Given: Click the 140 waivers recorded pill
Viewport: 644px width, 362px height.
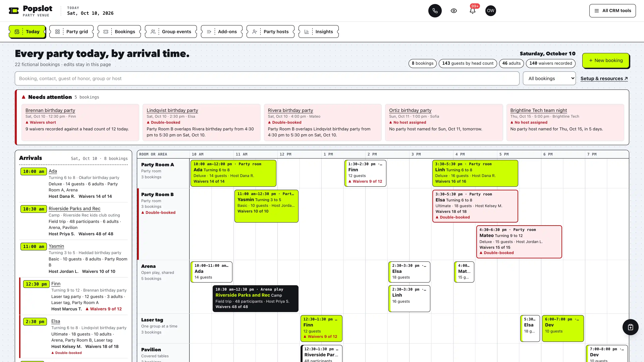Looking at the screenshot, I should click(550, 63).
